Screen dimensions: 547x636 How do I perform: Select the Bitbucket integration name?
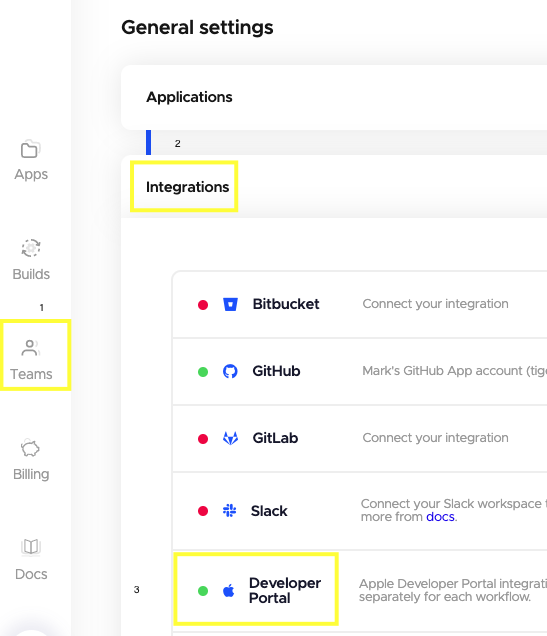286,304
